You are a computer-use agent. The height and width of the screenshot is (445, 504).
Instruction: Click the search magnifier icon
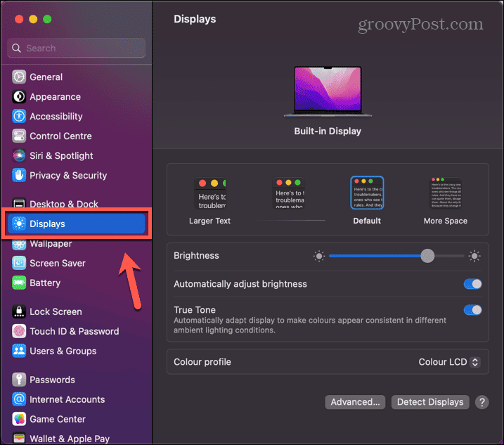16,48
